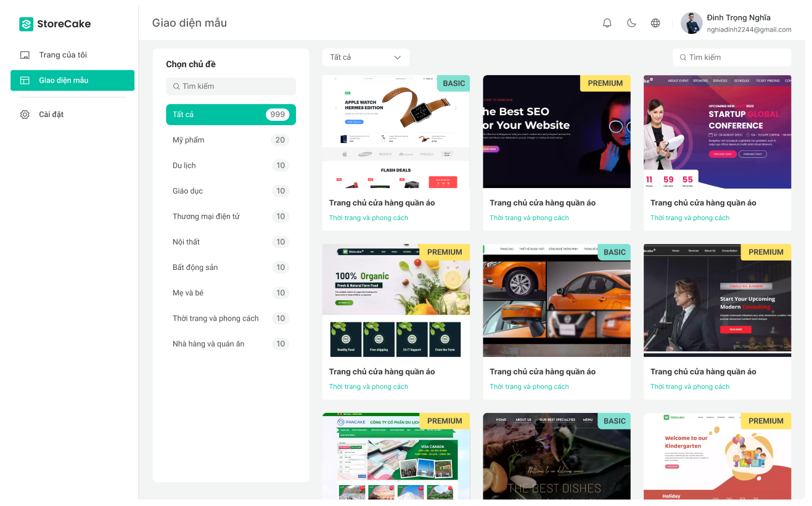The image size is (812, 506).
Task: Click the top-right "Tìm kiếm" search field
Action: [x=732, y=57]
